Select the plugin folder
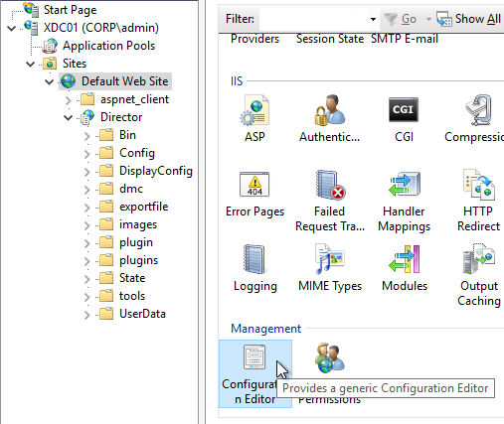This screenshot has height=424, width=504. tap(136, 242)
